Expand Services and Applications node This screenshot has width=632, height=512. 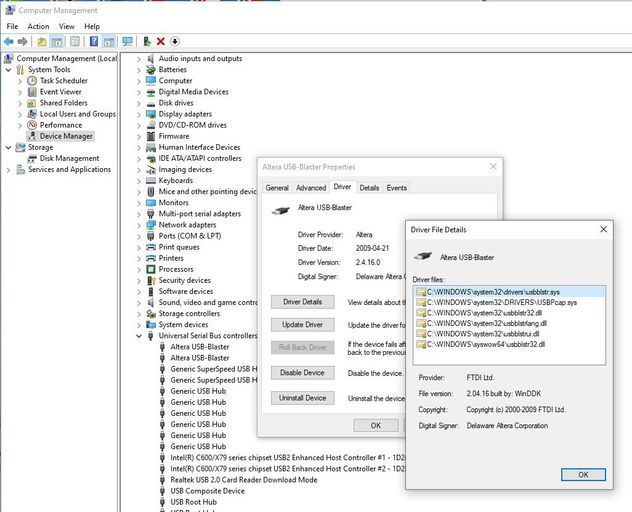coord(8,170)
